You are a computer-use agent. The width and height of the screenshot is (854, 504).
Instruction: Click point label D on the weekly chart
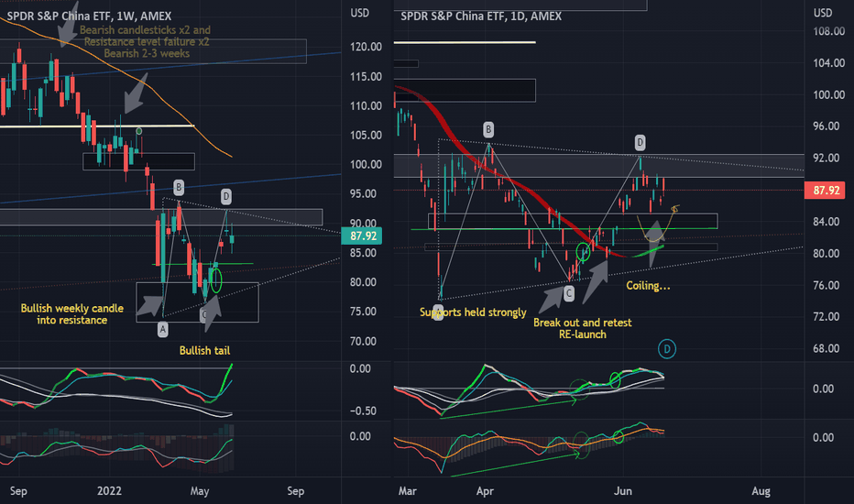tap(226, 196)
